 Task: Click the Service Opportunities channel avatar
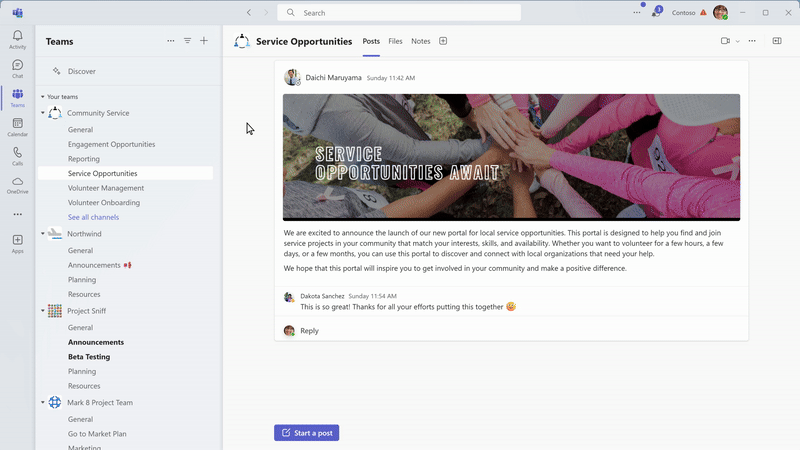click(242, 41)
